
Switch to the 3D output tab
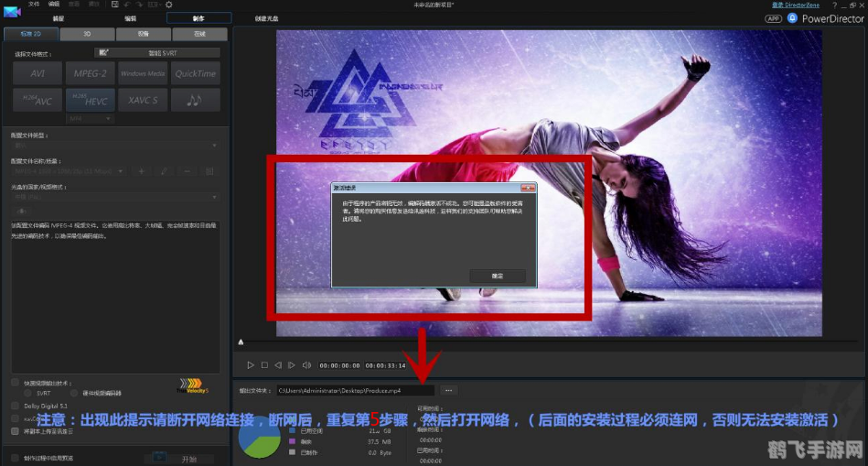(x=86, y=34)
